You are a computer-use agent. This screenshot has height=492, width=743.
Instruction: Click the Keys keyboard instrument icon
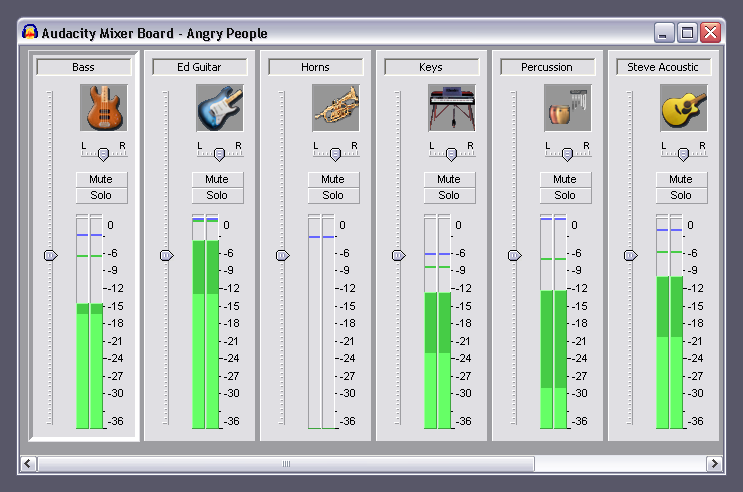(x=452, y=108)
